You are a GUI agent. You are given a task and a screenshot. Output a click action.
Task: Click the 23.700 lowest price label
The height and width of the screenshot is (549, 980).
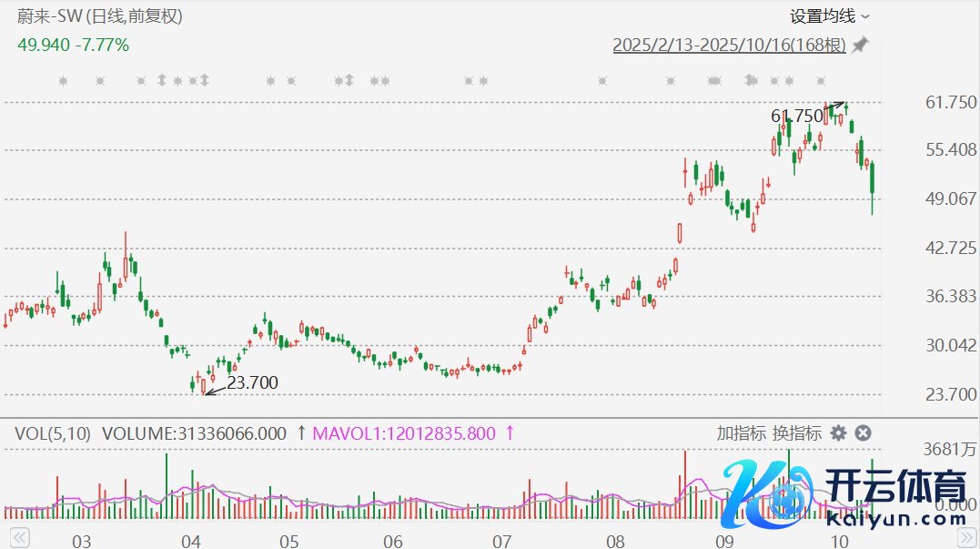(252, 383)
